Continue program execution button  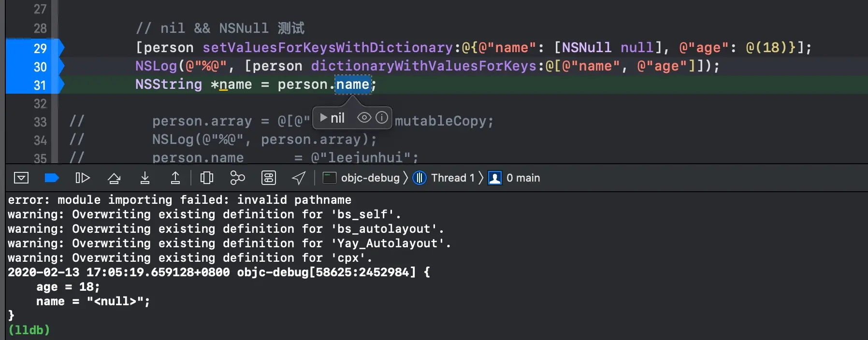tap(83, 178)
